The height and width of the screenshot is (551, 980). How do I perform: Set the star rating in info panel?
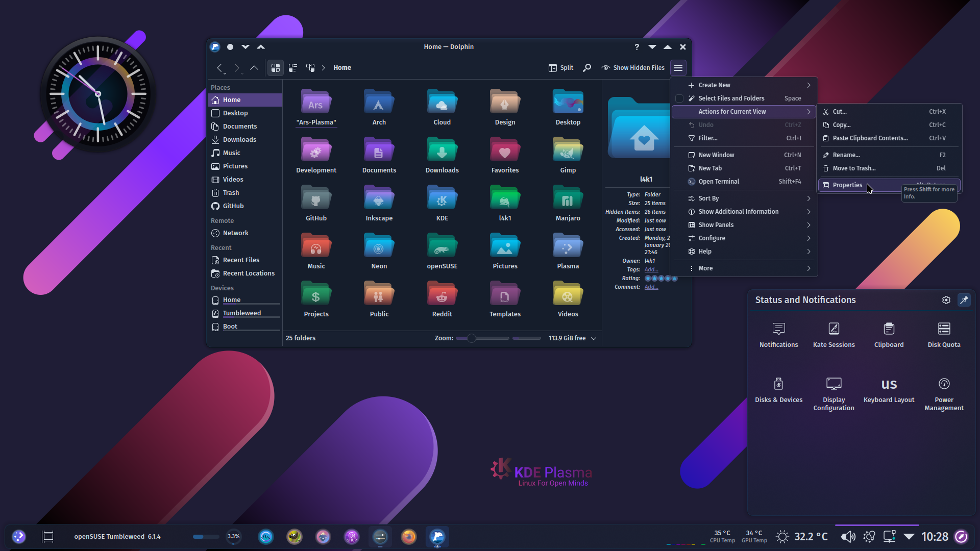click(x=661, y=279)
